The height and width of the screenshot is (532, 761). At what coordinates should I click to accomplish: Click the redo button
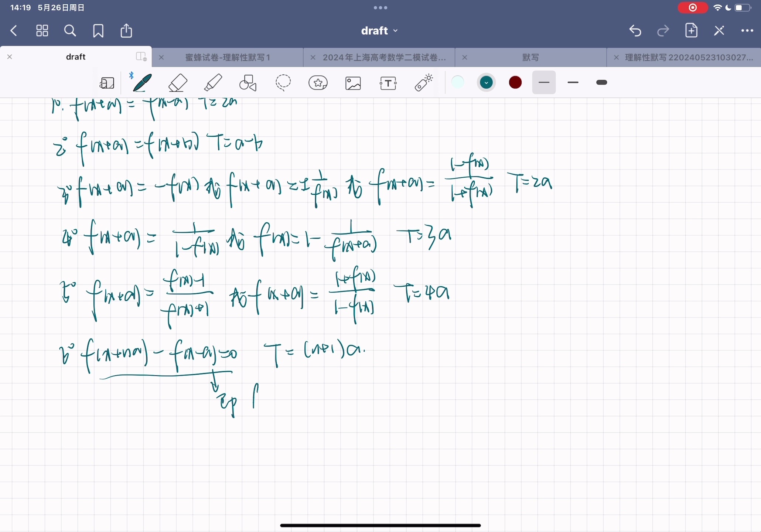tap(663, 30)
